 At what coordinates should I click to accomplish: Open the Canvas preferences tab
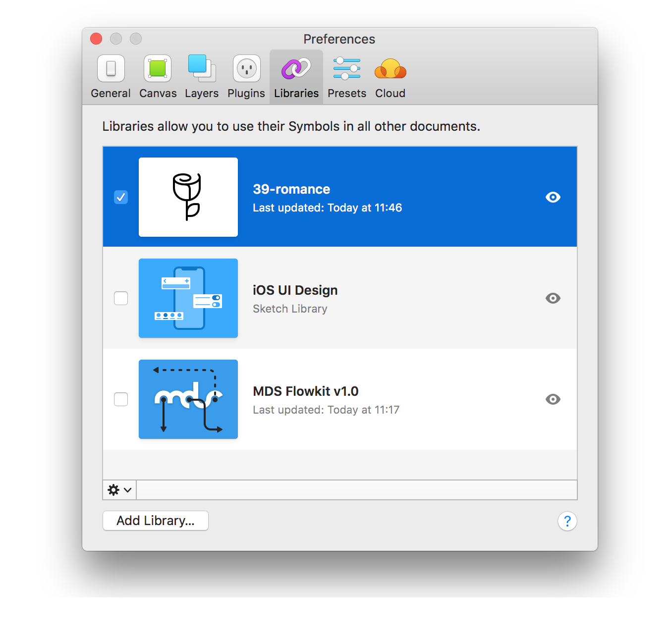pyautogui.click(x=158, y=77)
